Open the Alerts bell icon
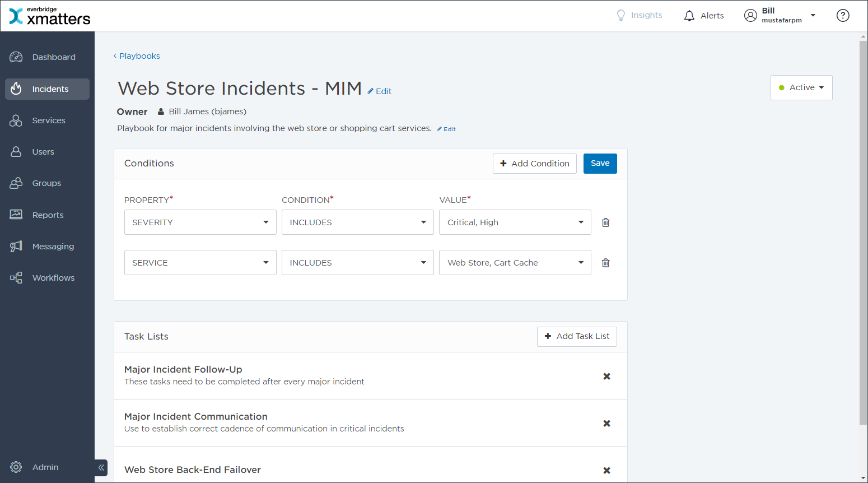The image size is (868, 483). pyautogui.click(x=689, y=16)
